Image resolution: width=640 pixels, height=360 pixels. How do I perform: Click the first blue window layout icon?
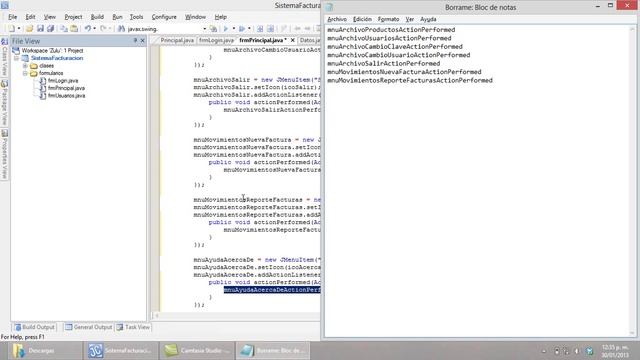pyautogui.click(x=260, y=29)
